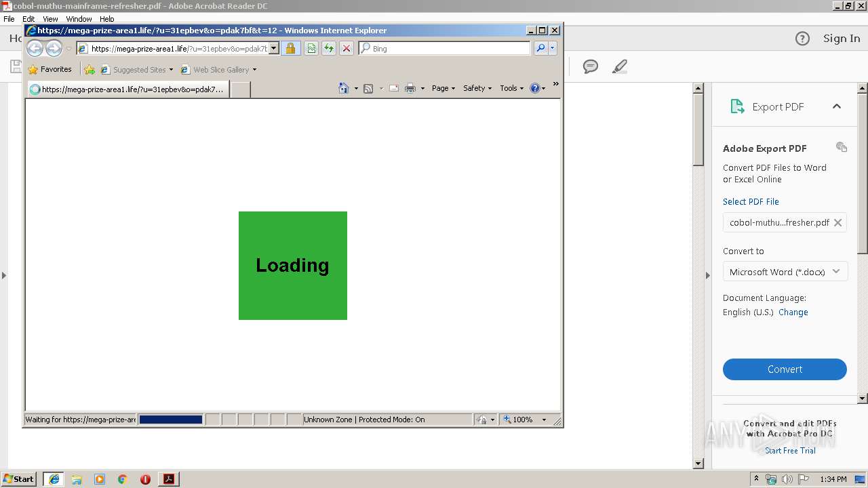Screen dimensions: 868x488
Task: Switch to Acrobat Reader taskbar button
Action: (169, 479)
